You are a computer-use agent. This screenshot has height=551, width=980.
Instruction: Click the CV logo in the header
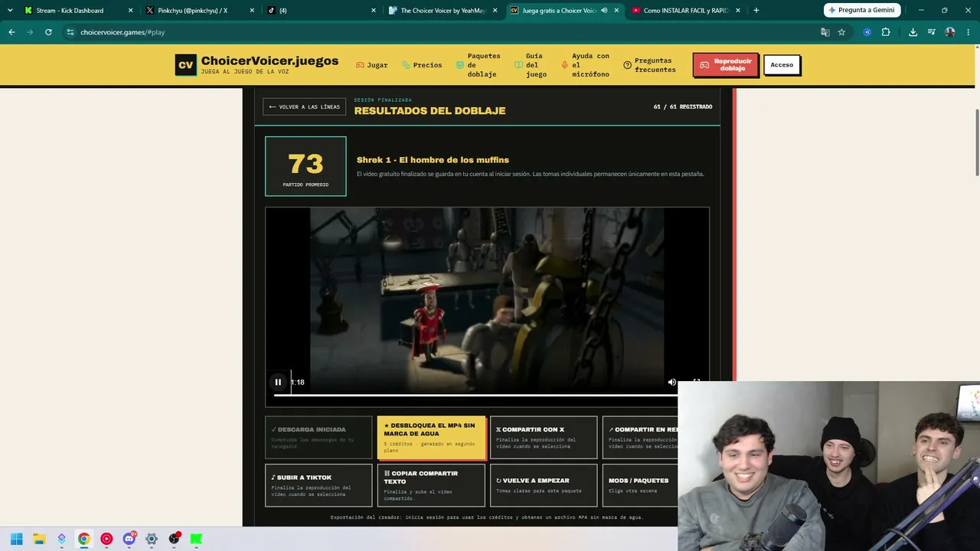coord(185,65)
